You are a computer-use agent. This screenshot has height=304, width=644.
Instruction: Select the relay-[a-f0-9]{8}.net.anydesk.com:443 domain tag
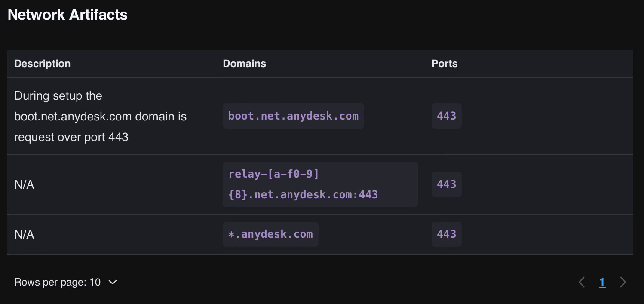pos(320,184)
